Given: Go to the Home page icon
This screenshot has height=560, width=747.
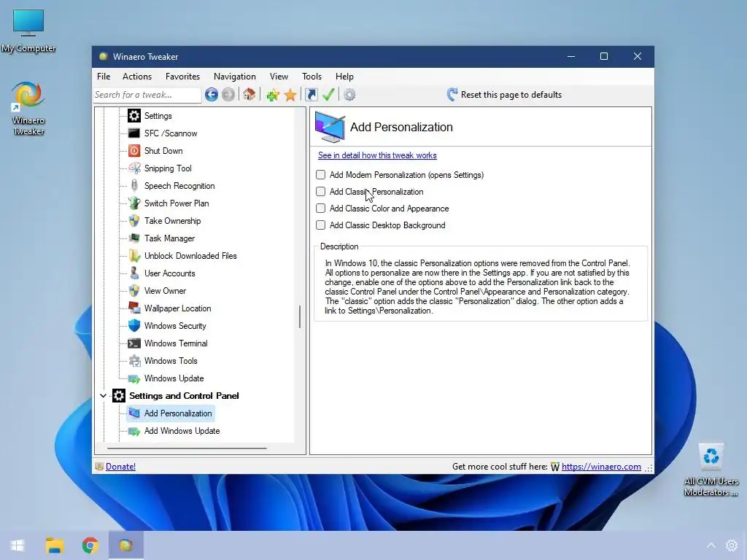Looking at the screenshot, I should [249, 94].
